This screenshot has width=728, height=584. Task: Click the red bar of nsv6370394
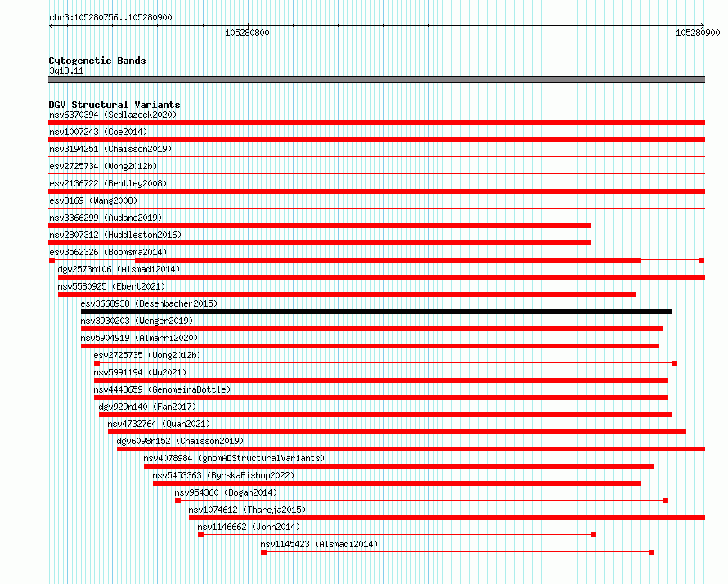tap(376, 123)
